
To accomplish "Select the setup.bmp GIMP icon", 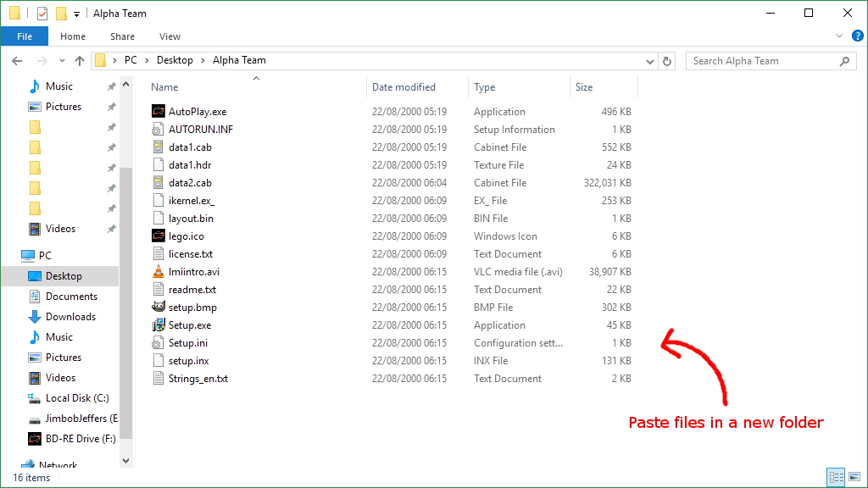I will pos(159,307).
